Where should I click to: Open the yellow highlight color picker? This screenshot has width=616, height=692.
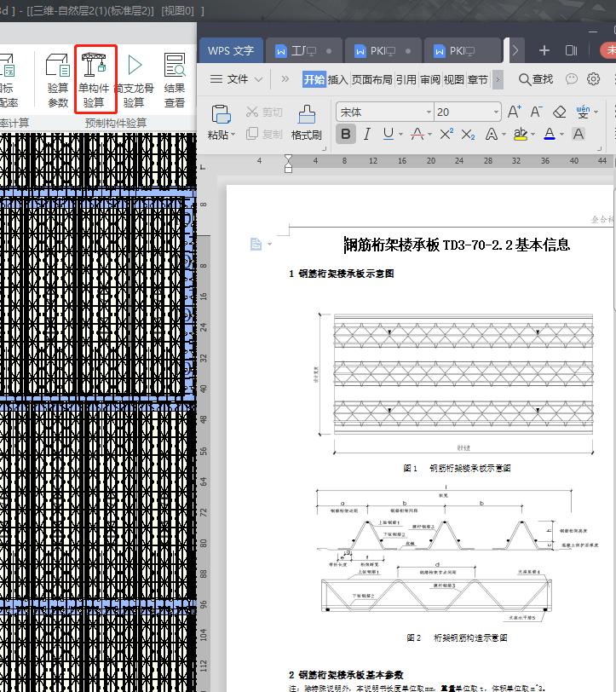pos(534,135)
